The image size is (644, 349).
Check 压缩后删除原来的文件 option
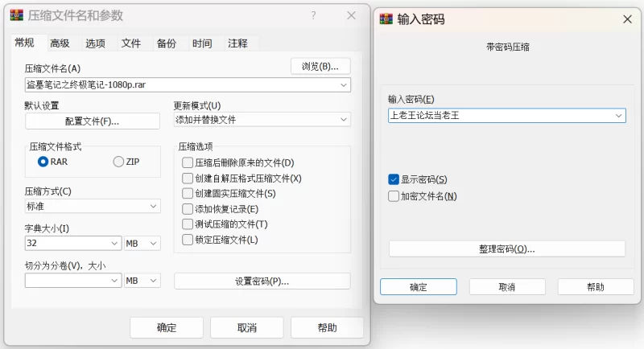pyautogui.click(x=188, y=162)
